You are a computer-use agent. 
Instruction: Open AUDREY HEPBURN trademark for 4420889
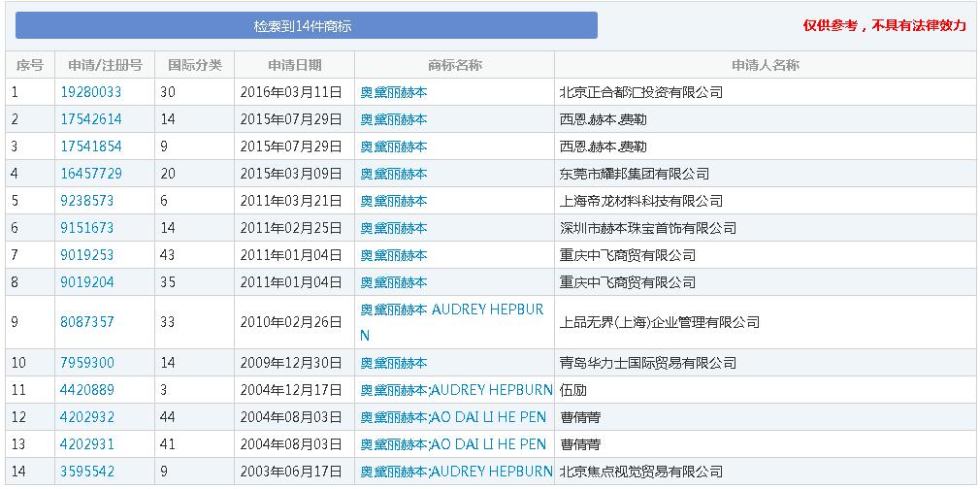click(x=456, y=390)
